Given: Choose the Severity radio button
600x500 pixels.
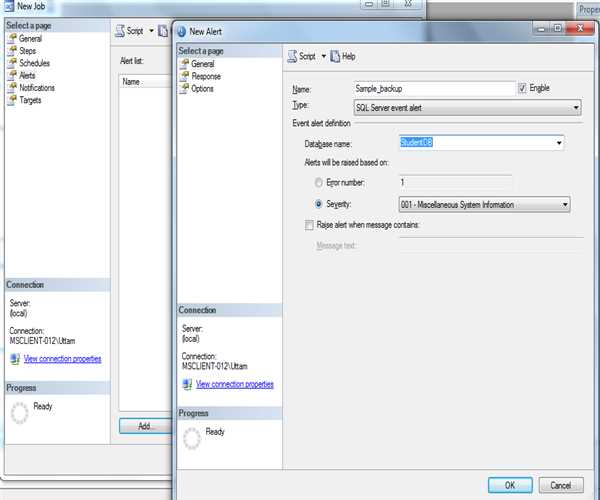Looking at the screenshot, I should point(319,204).
